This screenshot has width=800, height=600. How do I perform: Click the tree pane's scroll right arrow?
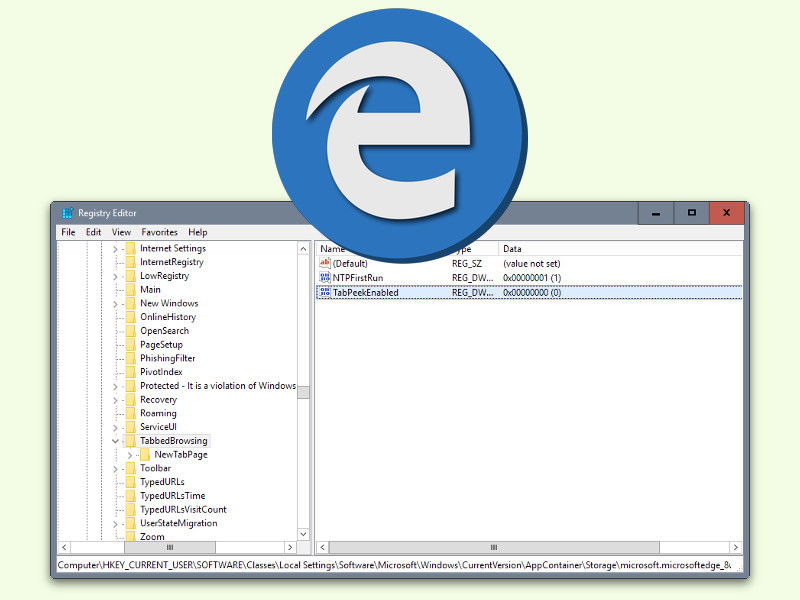pyautogui.click(x=290, y=547)
